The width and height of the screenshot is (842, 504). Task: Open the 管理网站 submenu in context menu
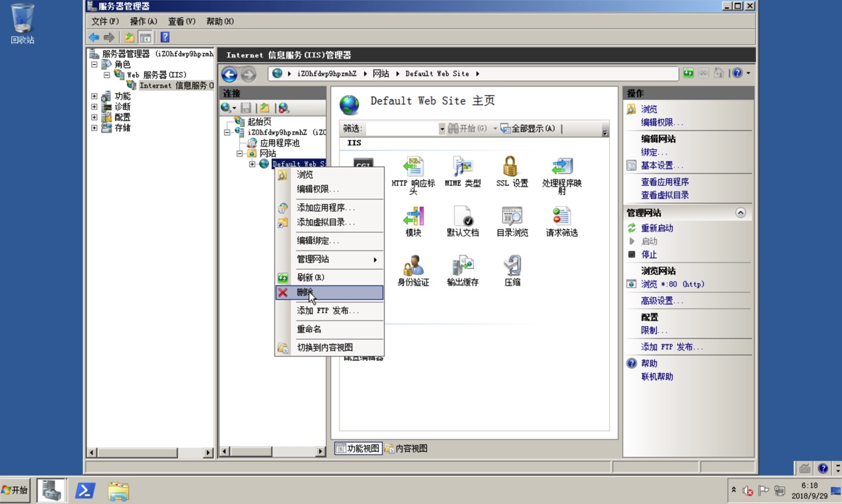tap(330, 259)
